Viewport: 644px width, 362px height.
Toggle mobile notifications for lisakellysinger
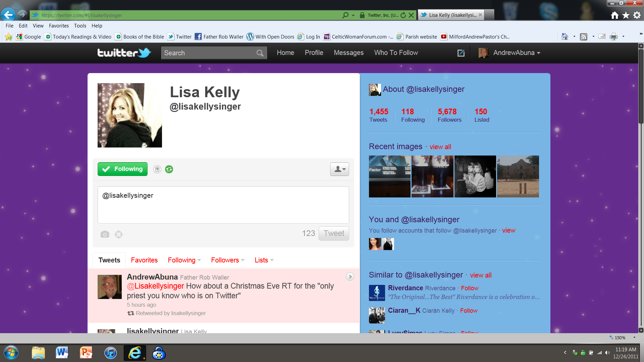(x=157, y=169)
